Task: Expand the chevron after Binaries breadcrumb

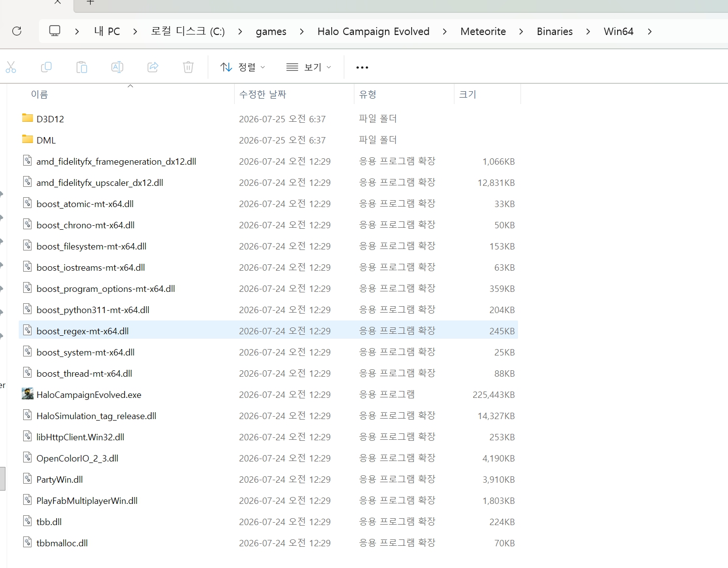Action: pos(588,32)
